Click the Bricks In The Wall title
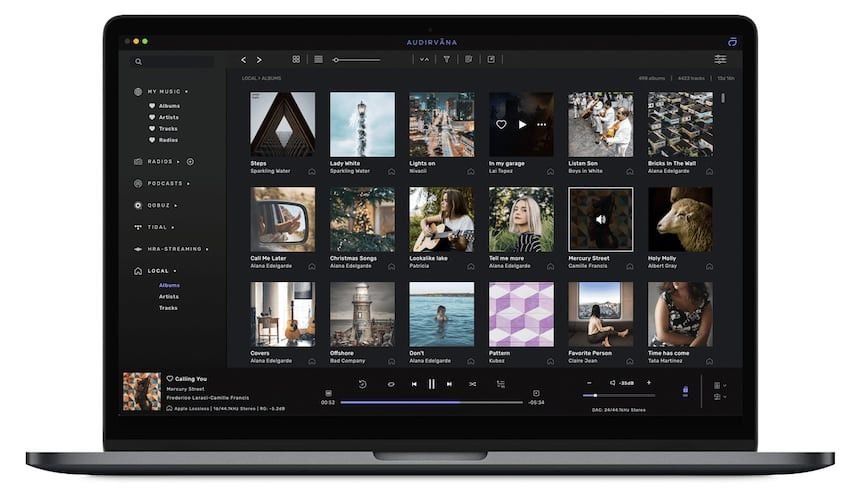Screen dimensions: 860x504 pos(672,163)
